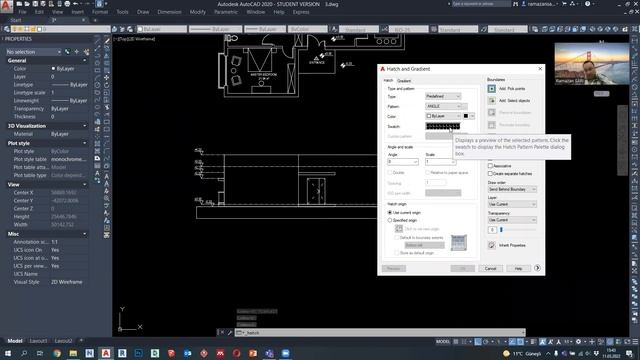Click the Customization menu icon in the status bar

pos(635,342)
